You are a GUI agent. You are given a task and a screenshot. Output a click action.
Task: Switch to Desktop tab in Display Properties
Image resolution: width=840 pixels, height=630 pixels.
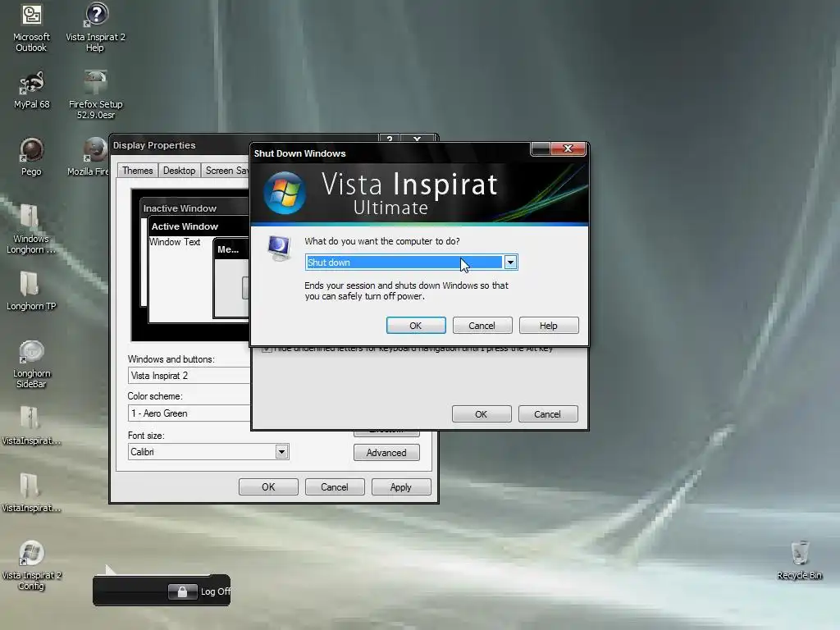tap(179, 171)
